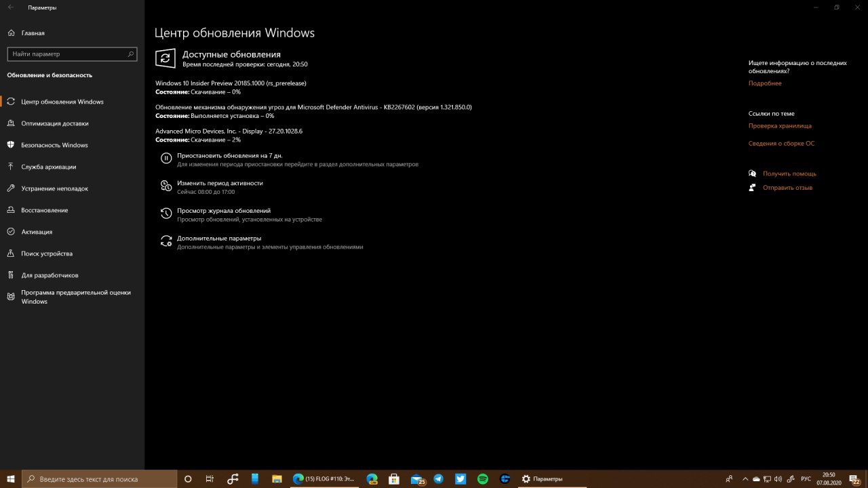Open People icon in system tray
The image size is (868, 488).
tap(729, 479)
